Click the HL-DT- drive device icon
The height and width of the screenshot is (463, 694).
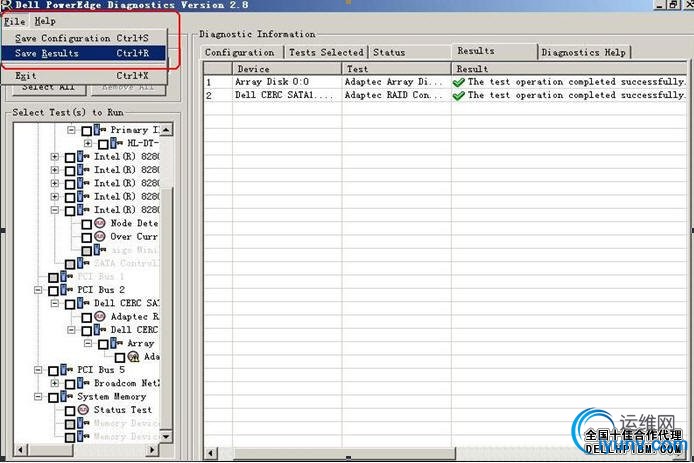[117, 143]
